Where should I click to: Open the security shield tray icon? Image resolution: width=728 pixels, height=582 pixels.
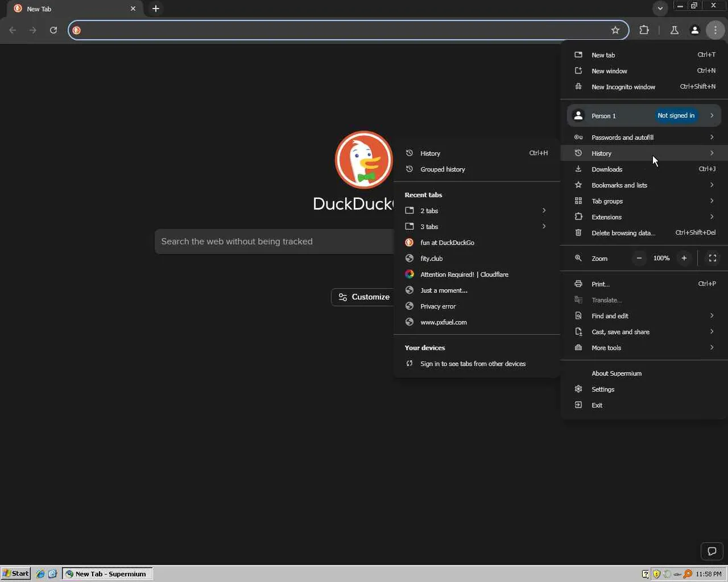tap(656, 574)
